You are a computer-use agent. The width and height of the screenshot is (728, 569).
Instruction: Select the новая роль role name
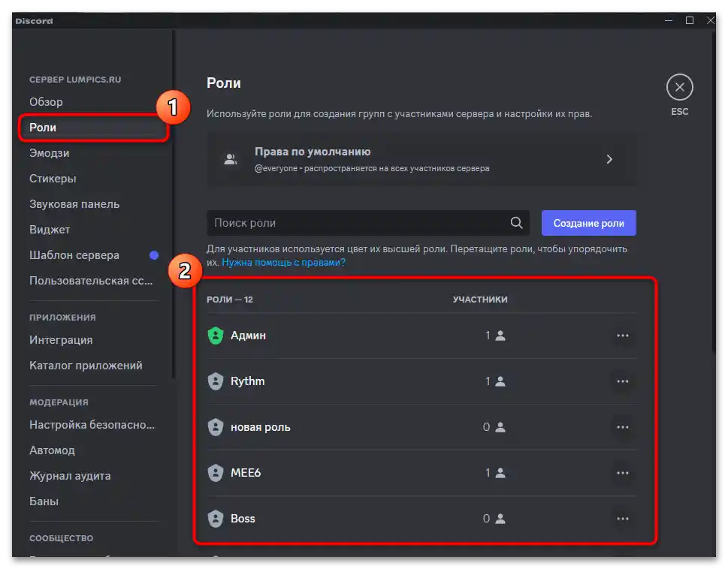261,427
